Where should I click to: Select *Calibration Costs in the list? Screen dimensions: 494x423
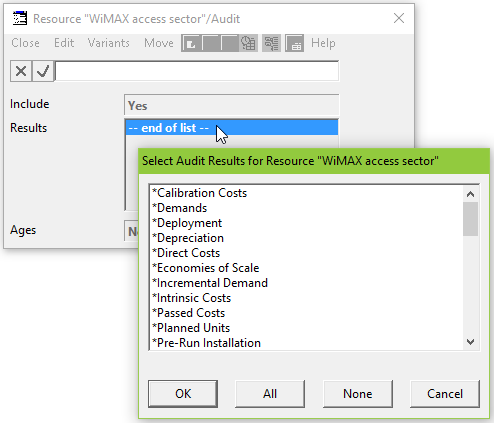pyautogui.click(x=200, y=193)
